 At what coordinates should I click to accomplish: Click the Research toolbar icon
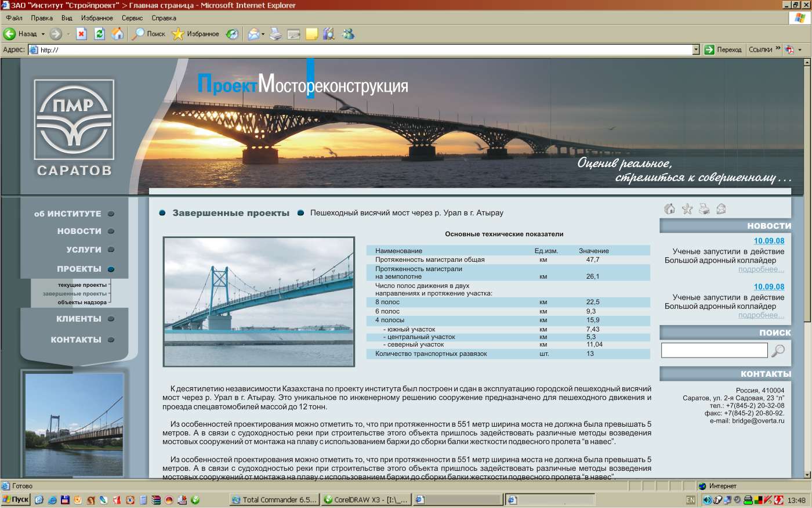click(x=329, y=34)
